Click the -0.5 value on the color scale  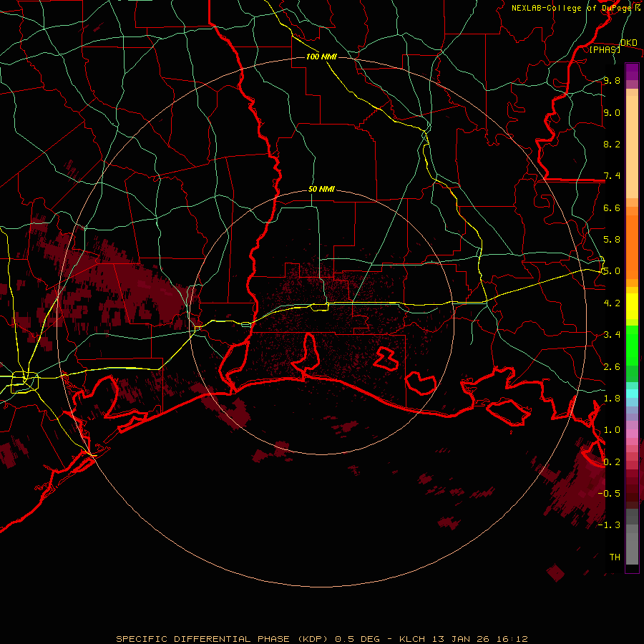(609, 493)
